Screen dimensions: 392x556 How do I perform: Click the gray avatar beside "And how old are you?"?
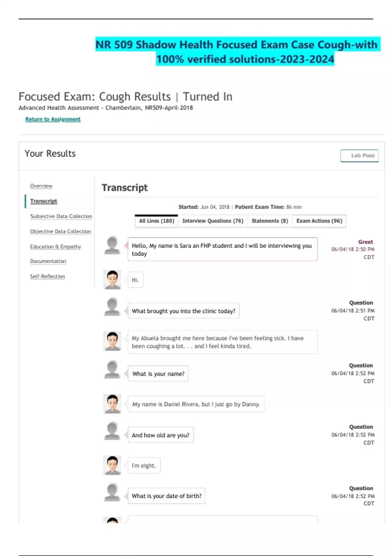coord(112,431)
